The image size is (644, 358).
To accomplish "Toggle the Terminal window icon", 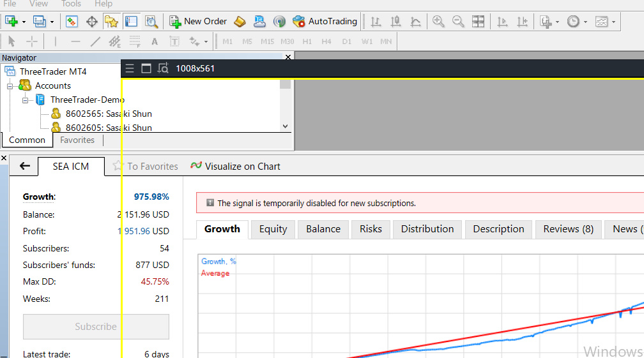I will [x=132, y=21].
